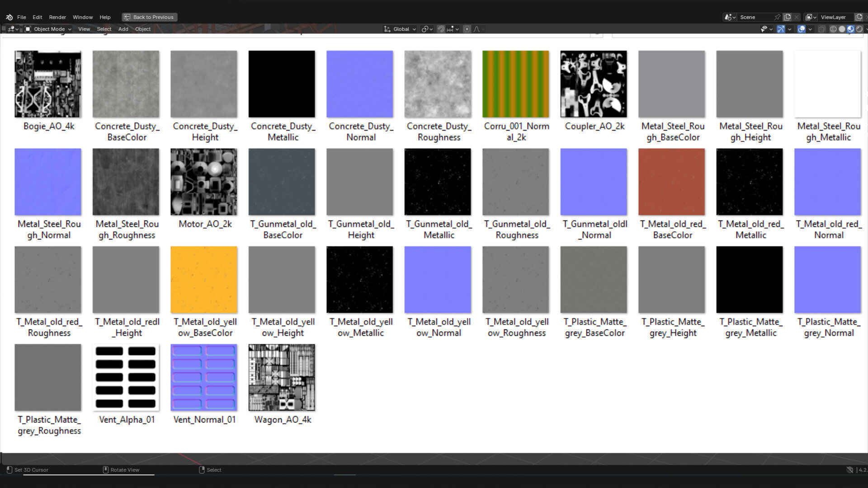Select T_Metal_old_yellow_BaseColor orange swatch
Screen dimensions: 868x488
click(x=204, y=280)
